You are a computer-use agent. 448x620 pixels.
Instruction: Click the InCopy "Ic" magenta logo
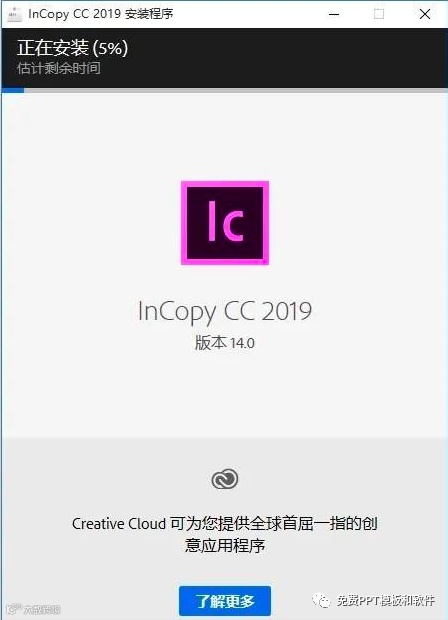(x=225, y=223)
